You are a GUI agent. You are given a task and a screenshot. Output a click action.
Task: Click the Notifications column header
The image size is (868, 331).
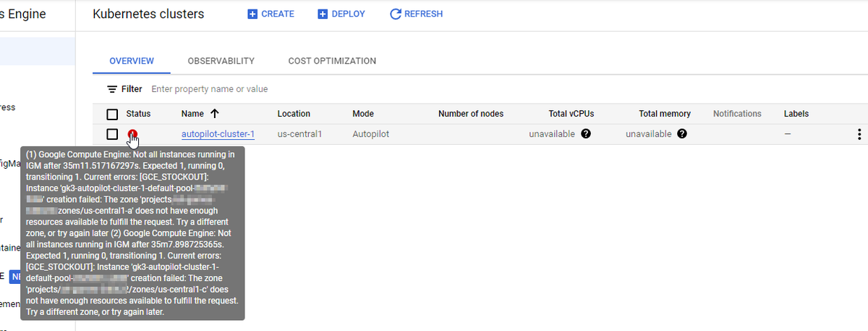tap(737, 114)
